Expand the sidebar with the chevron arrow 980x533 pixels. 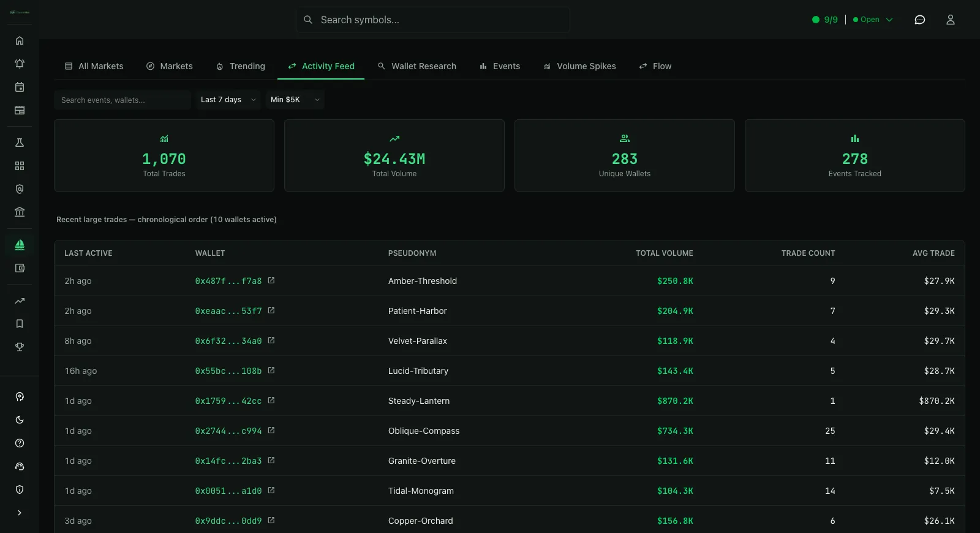pyautogui.click(x=20, y=513)
